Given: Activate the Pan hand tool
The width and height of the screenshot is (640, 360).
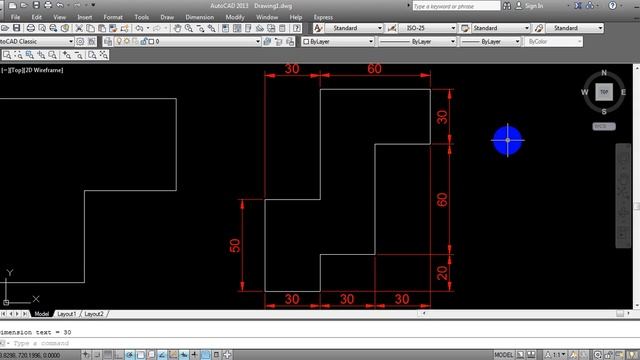Looking at the screenshot, I should pyautogui.click(x=177, y=28).
